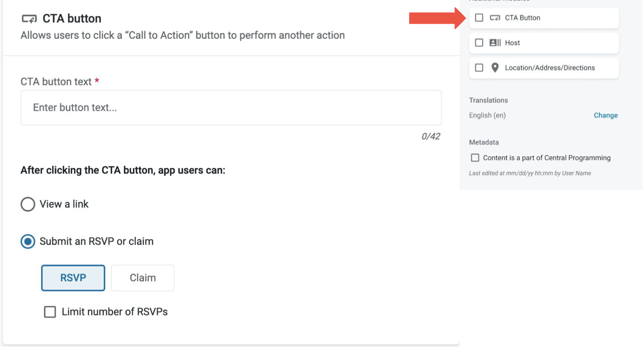Click the Change link for Translations
Screen dimensions: 644x347
coord(605,116)
